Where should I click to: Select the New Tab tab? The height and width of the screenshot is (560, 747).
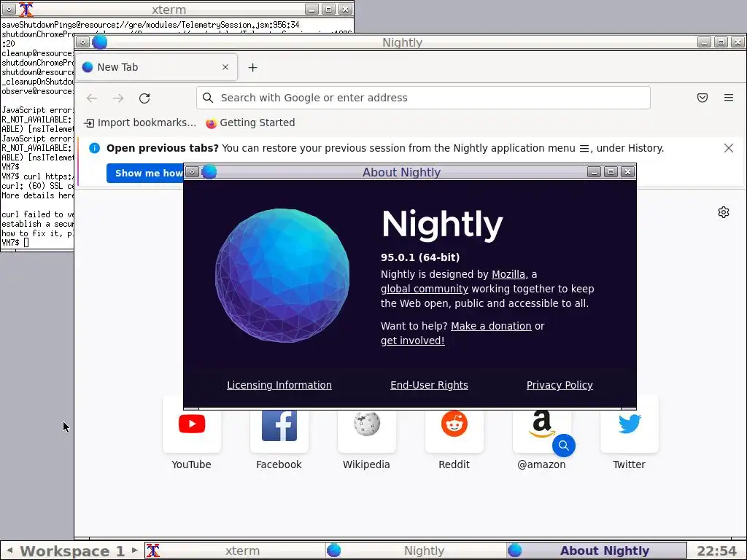pyautogui.click(x=156, y=67)
